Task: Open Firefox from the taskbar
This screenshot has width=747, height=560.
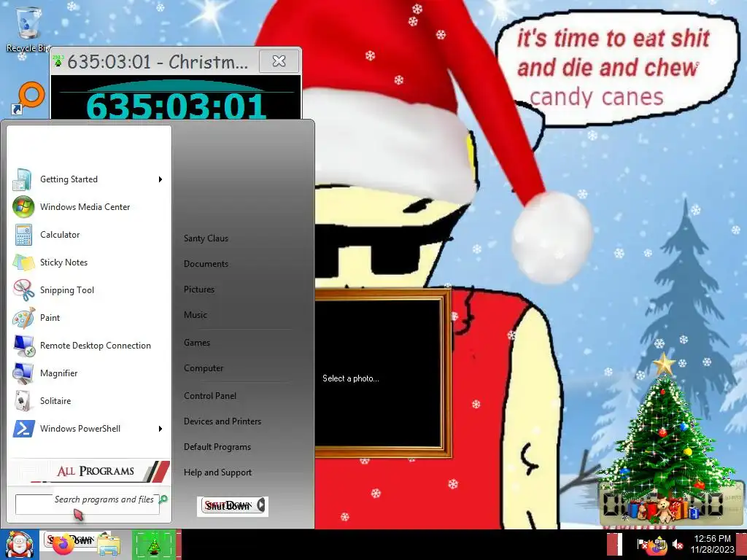Action: coord(63,544)
